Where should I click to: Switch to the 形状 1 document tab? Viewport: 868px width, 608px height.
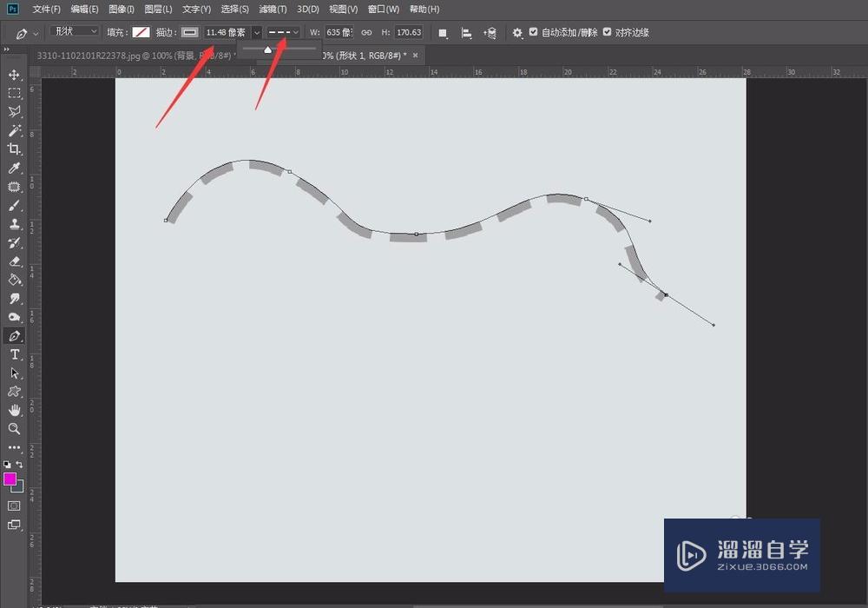365,56
